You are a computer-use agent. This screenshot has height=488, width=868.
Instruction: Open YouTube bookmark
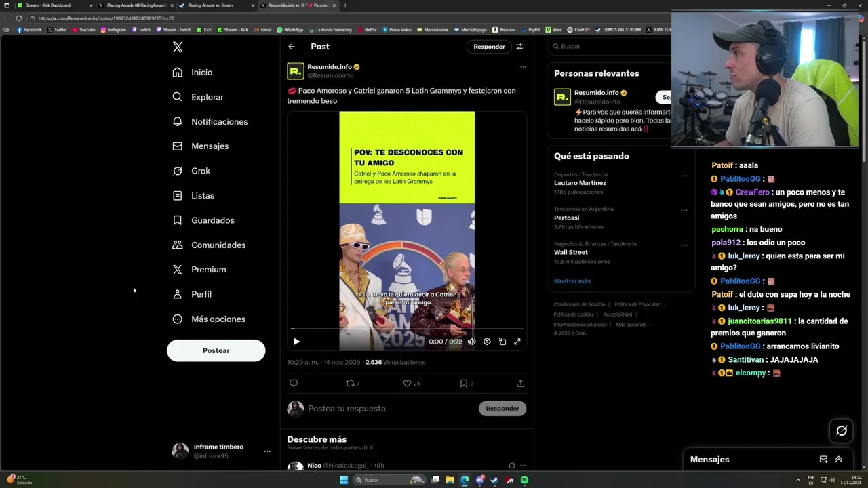coord(83,30)
